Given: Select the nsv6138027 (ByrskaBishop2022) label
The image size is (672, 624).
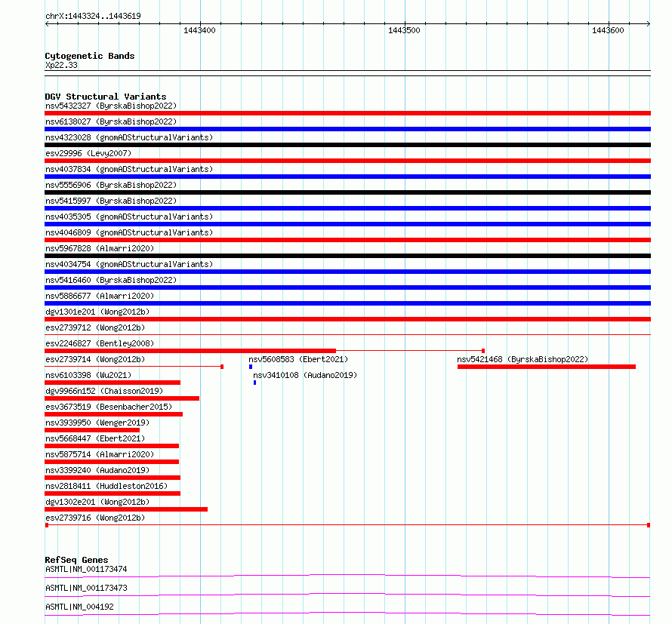Looking at the screenshot, I should click(x=111, y=121).
